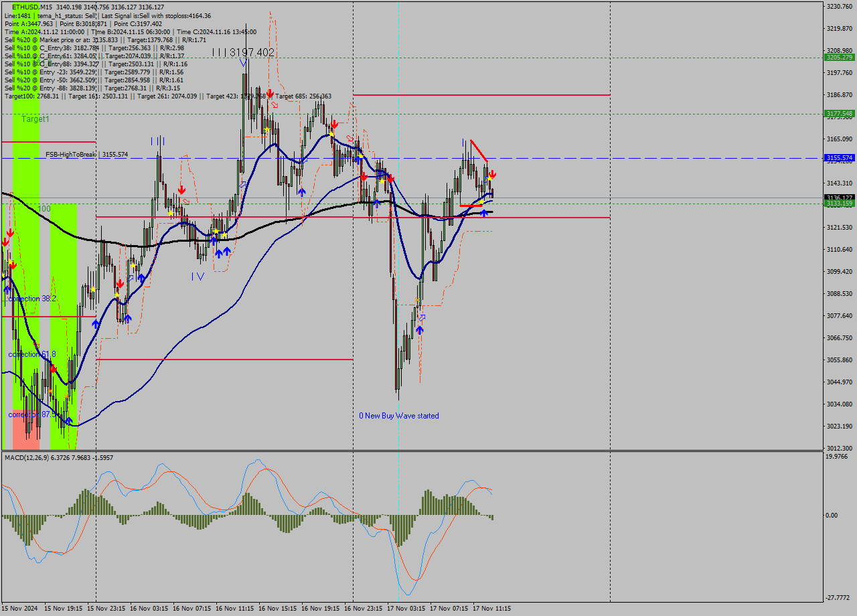This screenshot has height=616, width=857.
Task: Click the '16 Nov 07:15' time axis label
Action: [x=192, y=609]
